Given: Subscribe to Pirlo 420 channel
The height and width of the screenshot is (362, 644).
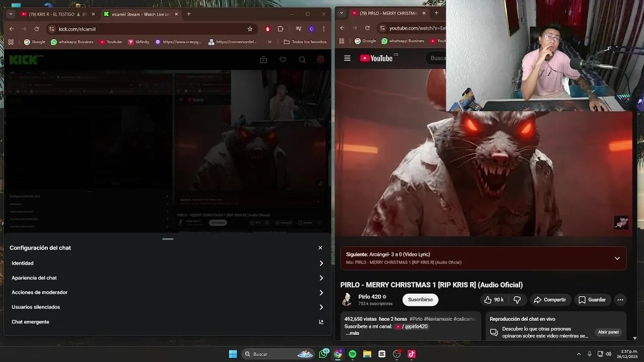Looking at the screenshot, I should (420, 300).
